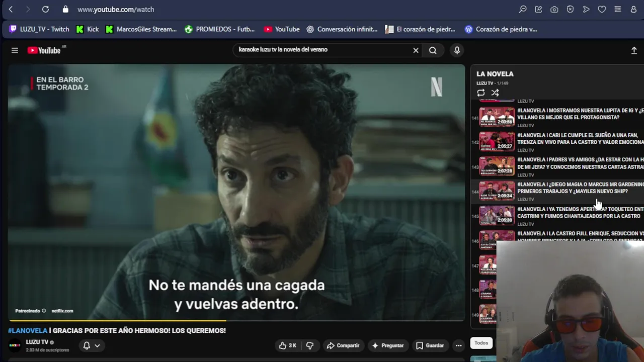Expand the notification options chevron beside the bell
644x362 pixels.
(x=97, y=345)
